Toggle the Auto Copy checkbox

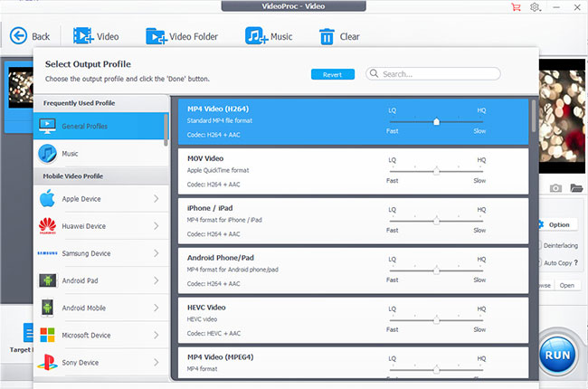point(539,262)
